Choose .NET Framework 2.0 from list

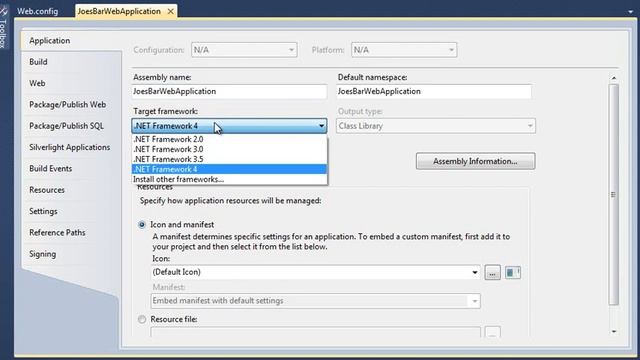click(229, 139)
